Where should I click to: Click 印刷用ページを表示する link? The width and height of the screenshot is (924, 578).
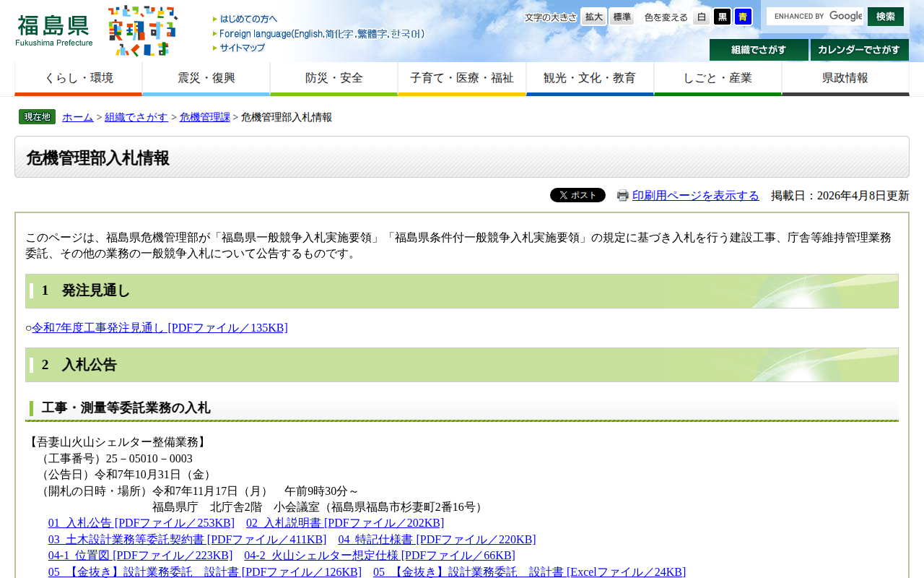coord(696,196)
